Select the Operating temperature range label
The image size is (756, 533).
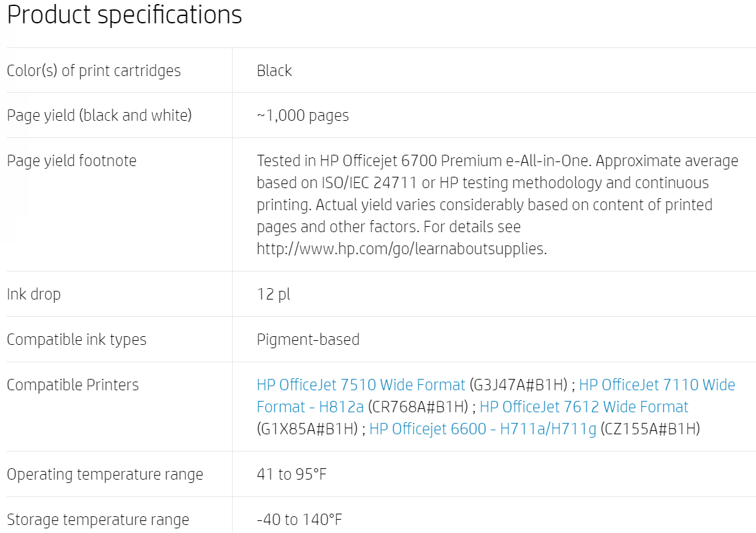[x=105, y=474]
